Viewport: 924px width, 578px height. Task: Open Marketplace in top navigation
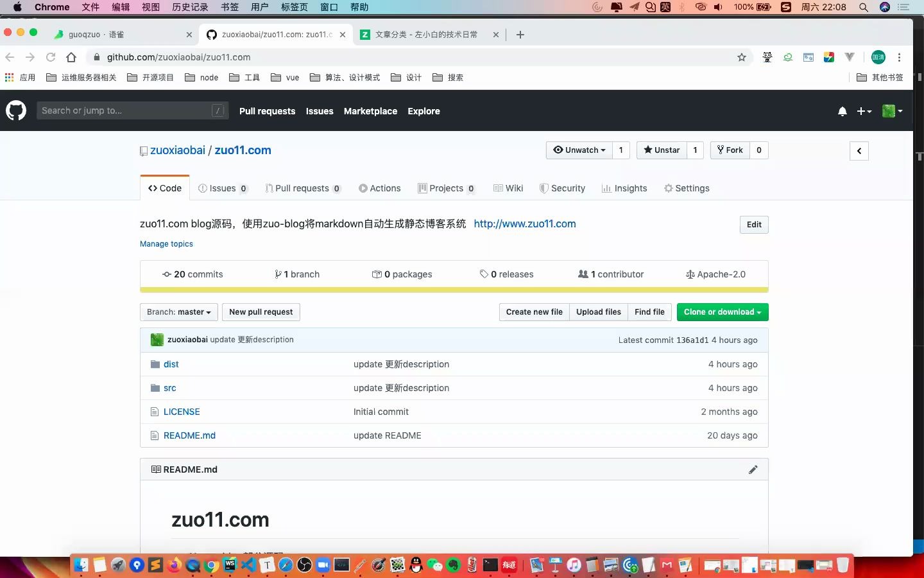tap(370, 111)
